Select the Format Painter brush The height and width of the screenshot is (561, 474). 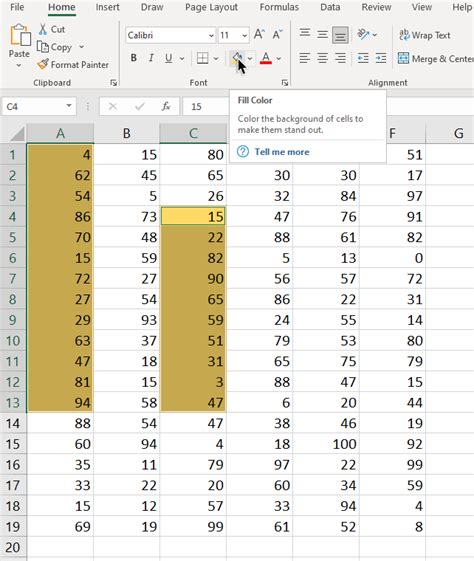(x=43, y=64)
